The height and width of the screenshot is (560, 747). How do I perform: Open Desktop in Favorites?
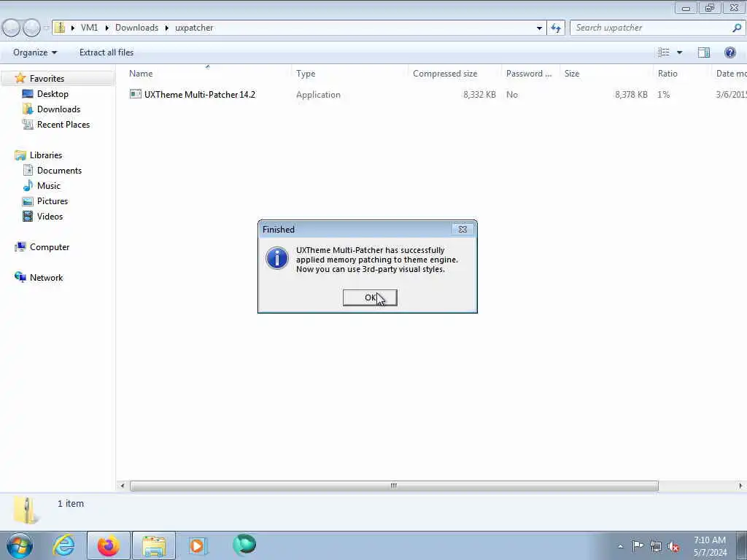point(53,94)
